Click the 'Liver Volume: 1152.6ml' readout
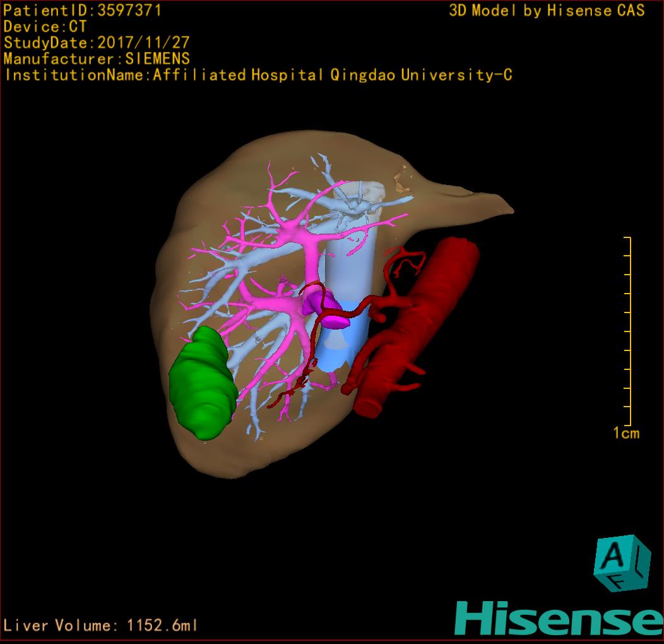664x644 pixels. pos(100,625)
